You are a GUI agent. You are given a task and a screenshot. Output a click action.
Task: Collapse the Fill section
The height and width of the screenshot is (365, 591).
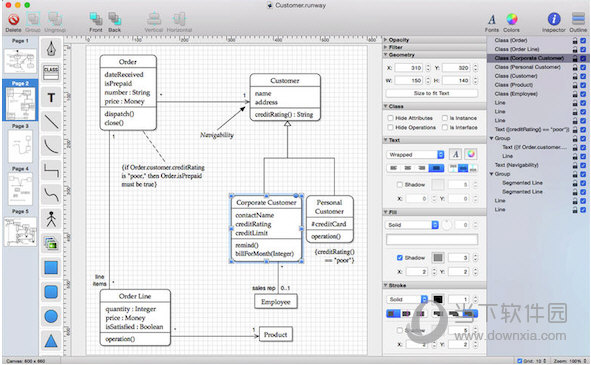pyautogui.click(x=386, y=212)
